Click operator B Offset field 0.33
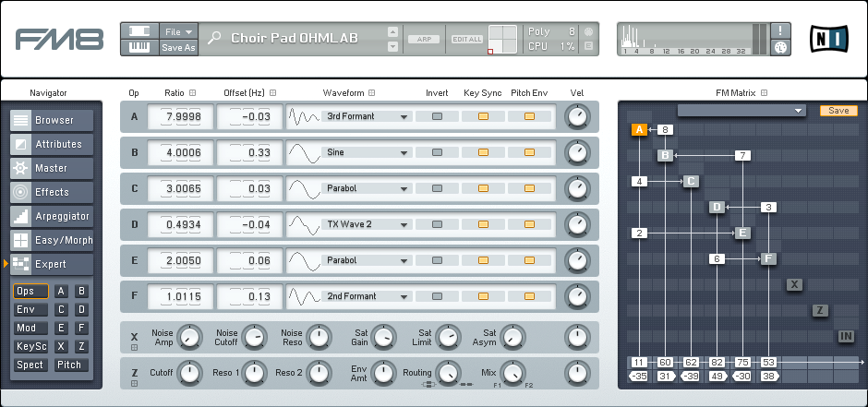The image size is (868, 407). click(x=249, y=152)
